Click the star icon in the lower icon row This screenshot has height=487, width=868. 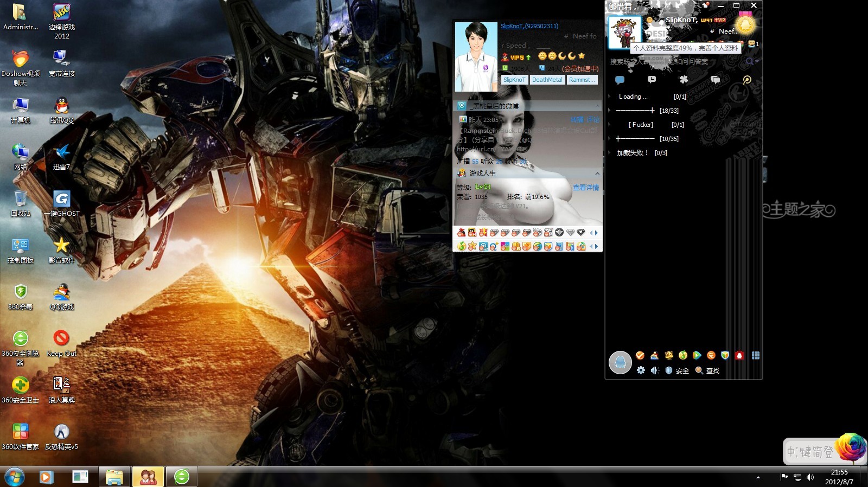pos(472,246)
